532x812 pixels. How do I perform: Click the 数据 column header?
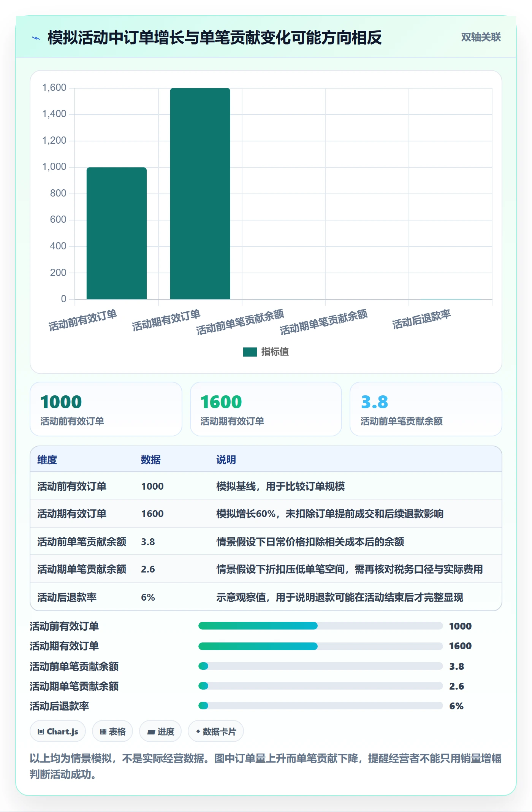(150, 460)
